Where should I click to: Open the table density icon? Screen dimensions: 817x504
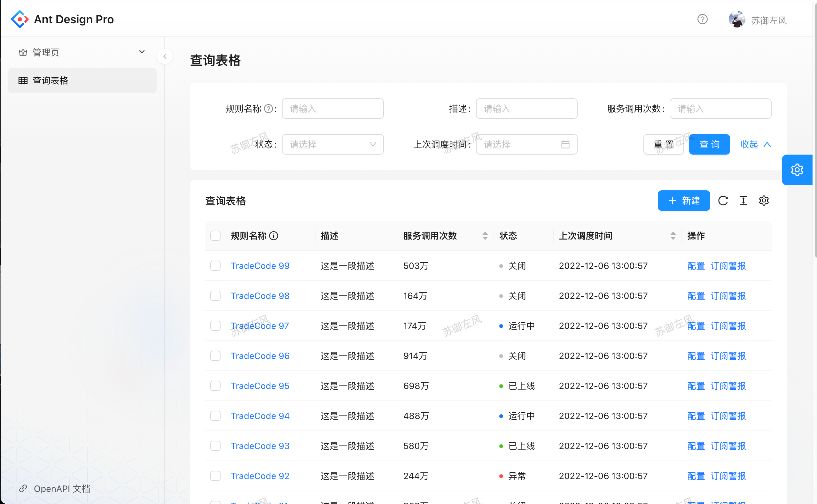743,201
